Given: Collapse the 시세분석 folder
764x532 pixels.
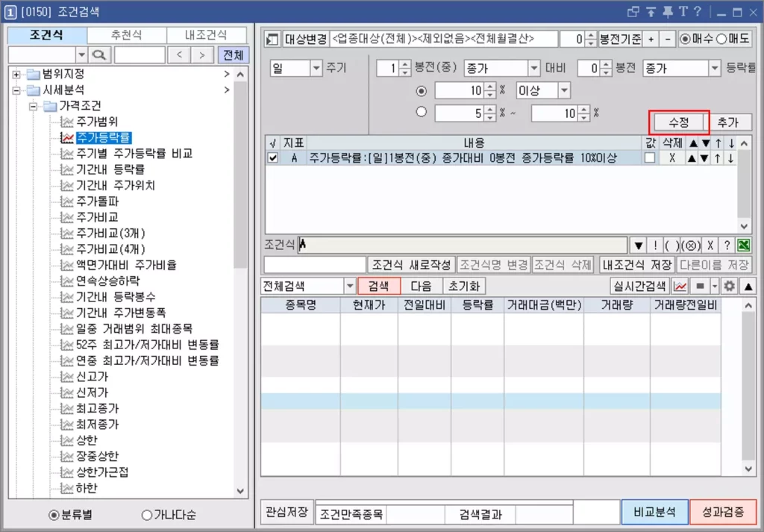Looking at the screenshot, I should [x=16, y=90].
